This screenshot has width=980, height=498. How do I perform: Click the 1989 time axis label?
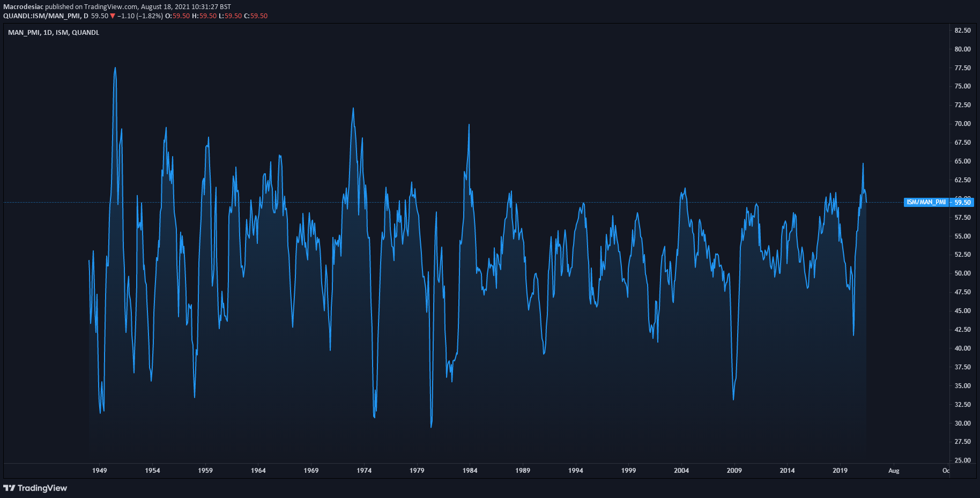523,471
